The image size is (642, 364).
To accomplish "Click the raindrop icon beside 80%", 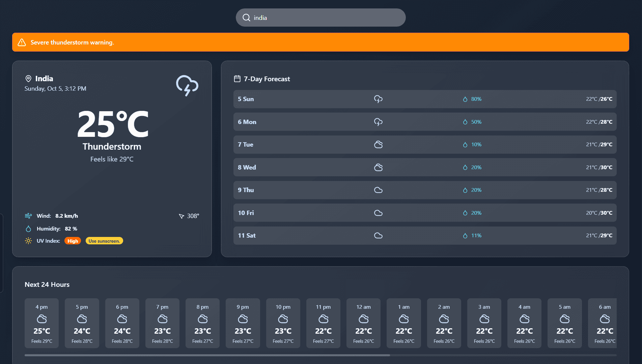I will (465, 99).
